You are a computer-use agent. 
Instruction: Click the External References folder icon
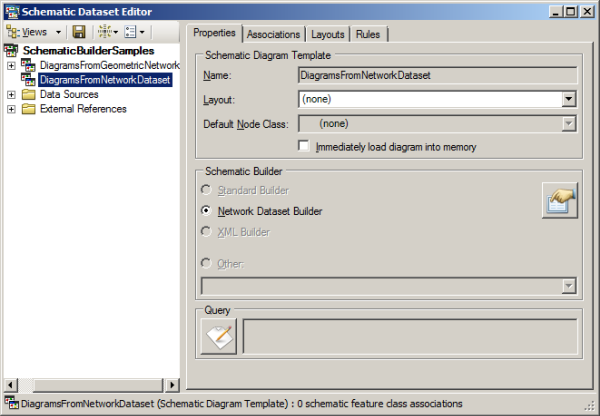[x=28, y=109]
